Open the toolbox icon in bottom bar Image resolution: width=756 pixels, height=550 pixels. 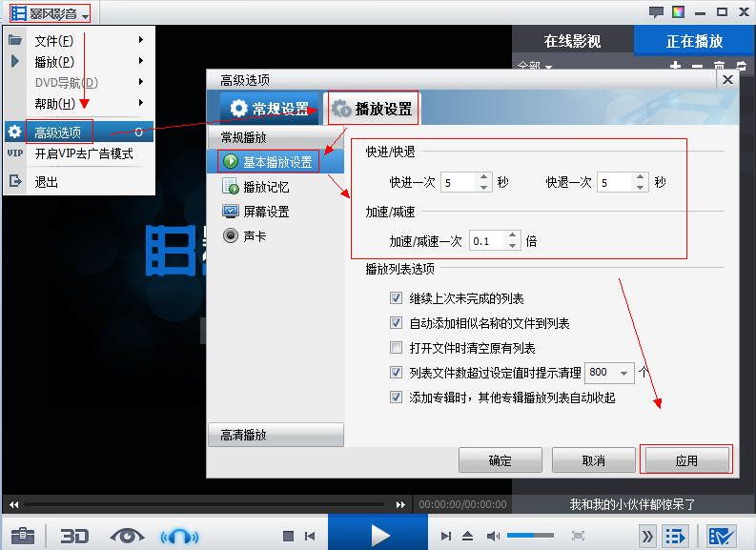click(23, 536)
